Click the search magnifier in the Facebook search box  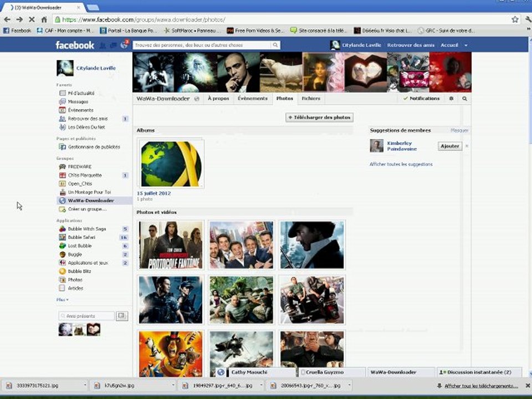coord(275,45)
